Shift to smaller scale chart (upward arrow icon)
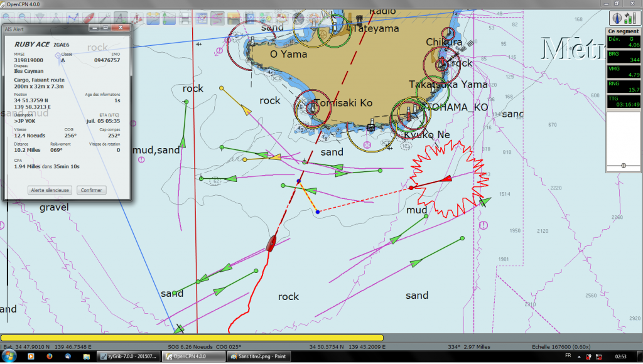The height and width of the screenshot is (364, 643). pos(55,18)
